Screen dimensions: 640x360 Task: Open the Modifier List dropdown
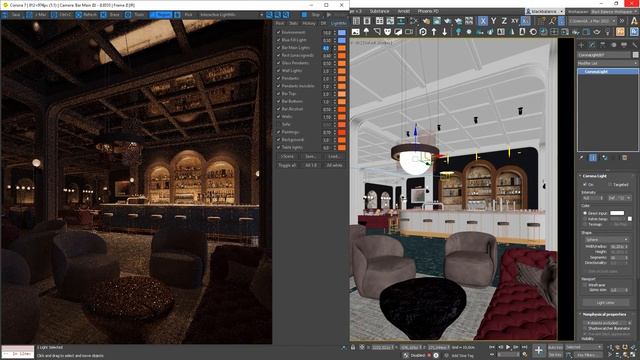point(607,63)
